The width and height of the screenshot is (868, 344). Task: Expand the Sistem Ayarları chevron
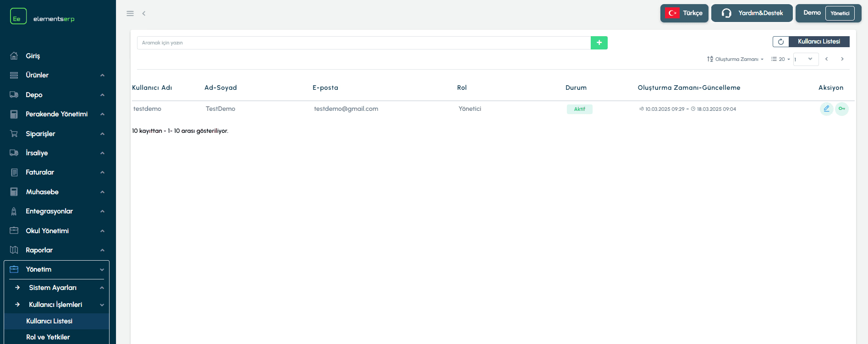(102, 288)
